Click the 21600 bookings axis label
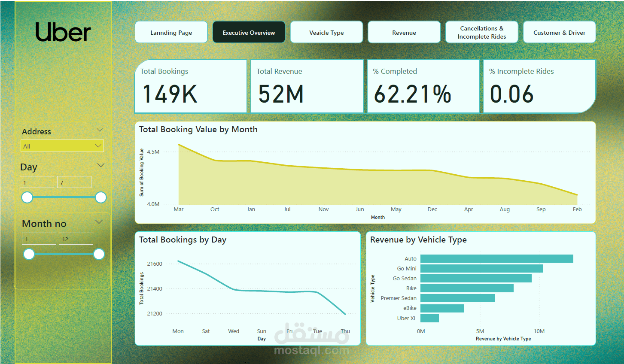Screen dimensions: 624x364 [155, 264]
